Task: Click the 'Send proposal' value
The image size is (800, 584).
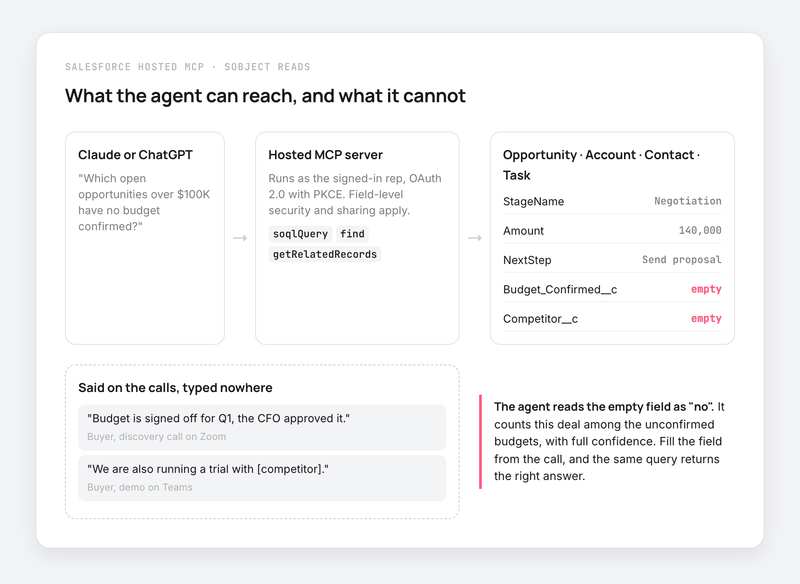Action: click(682, 260)
